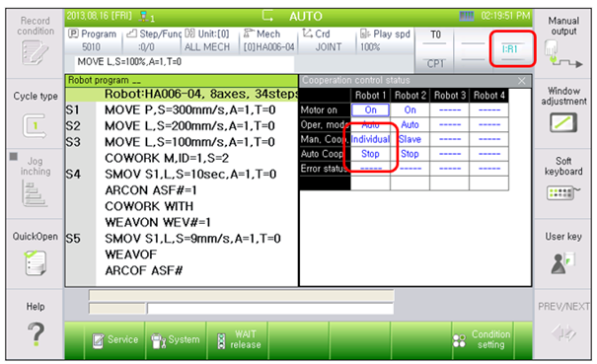Select Robot 2 Slave cell

click(410, 139)
